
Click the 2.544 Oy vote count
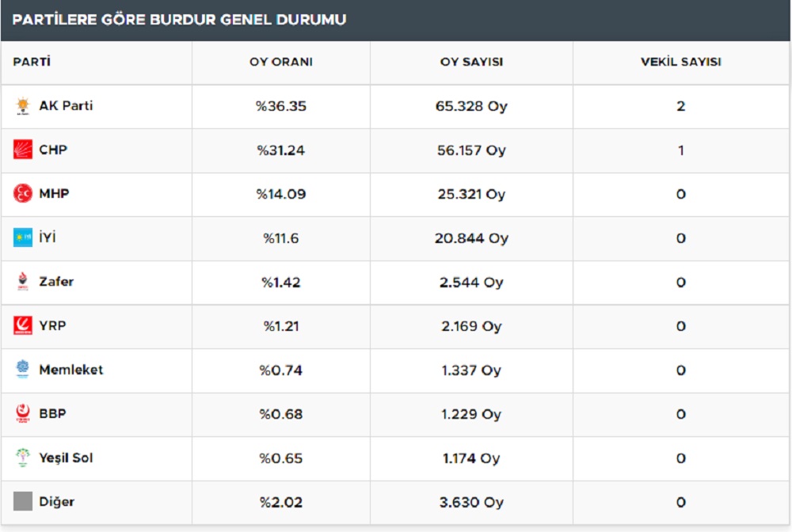coord(471,282)
